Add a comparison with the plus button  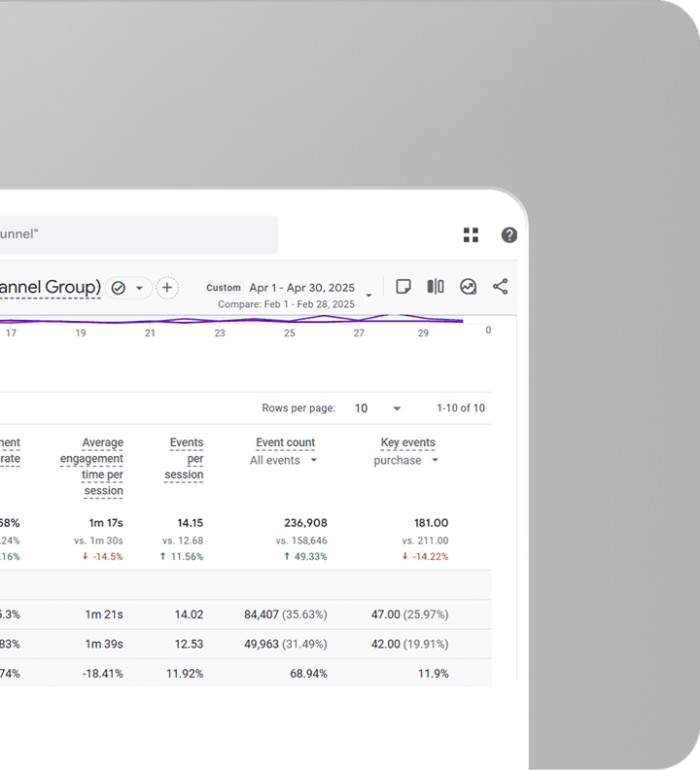(x=167, y=287)
